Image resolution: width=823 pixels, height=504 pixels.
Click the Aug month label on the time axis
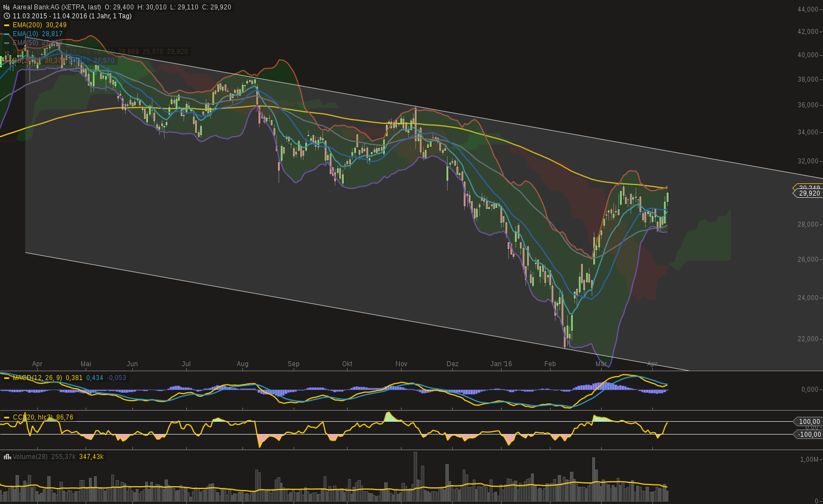coord(242,364)
